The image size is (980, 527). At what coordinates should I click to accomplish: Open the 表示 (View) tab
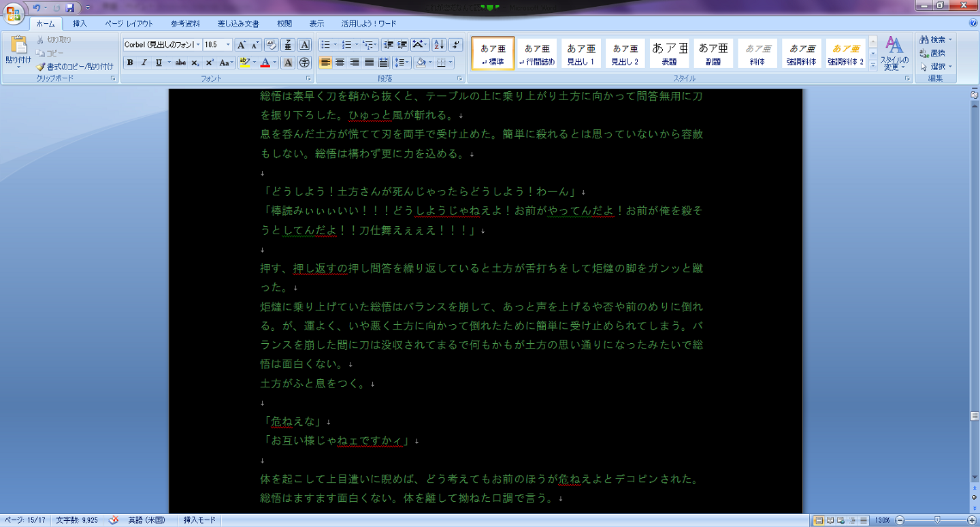[316, 24]
